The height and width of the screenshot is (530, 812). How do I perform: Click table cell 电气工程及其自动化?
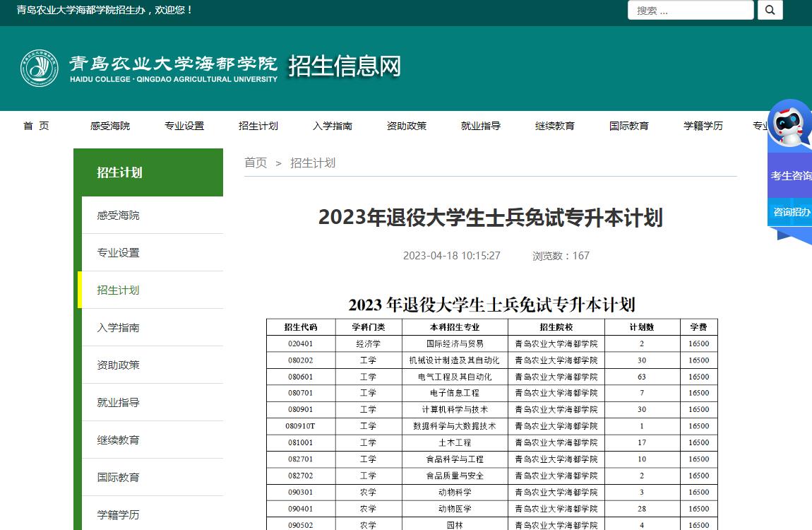pos(455,377)
